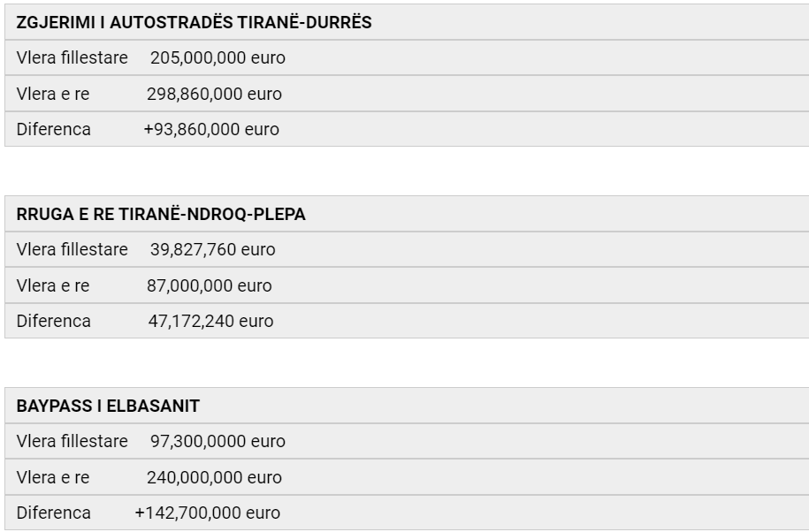The width and height of the screenshot is (809, 532).
Task: Select the 39,827,760 euro initial value
Action: point(212,250)
